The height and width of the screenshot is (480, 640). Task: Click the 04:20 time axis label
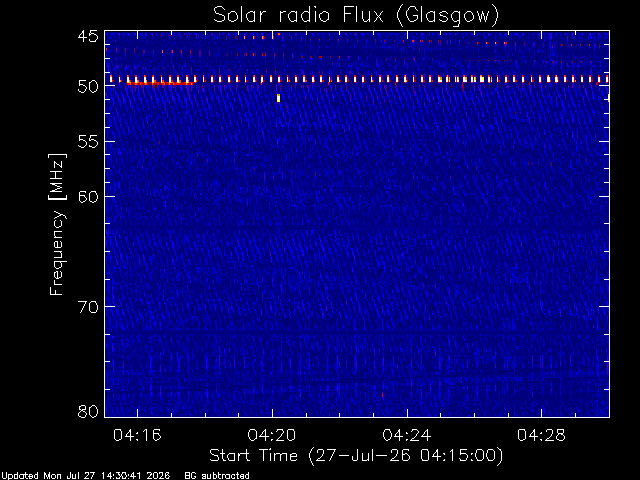point(272,435)
